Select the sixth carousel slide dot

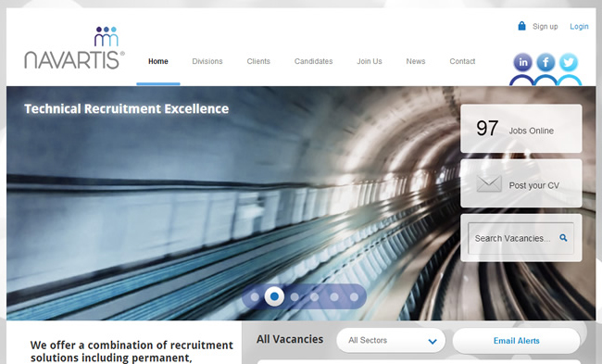(x=354, y=296)
